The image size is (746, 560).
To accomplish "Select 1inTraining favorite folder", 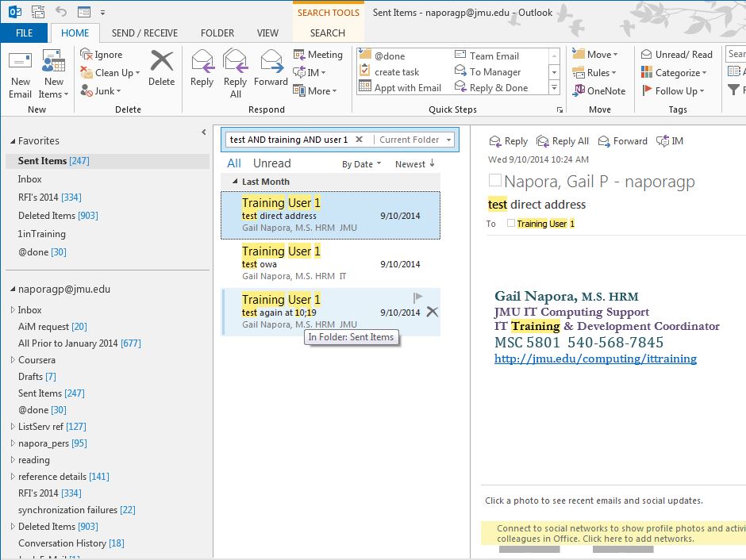I will pyautogui.click(x=42, y=233).
